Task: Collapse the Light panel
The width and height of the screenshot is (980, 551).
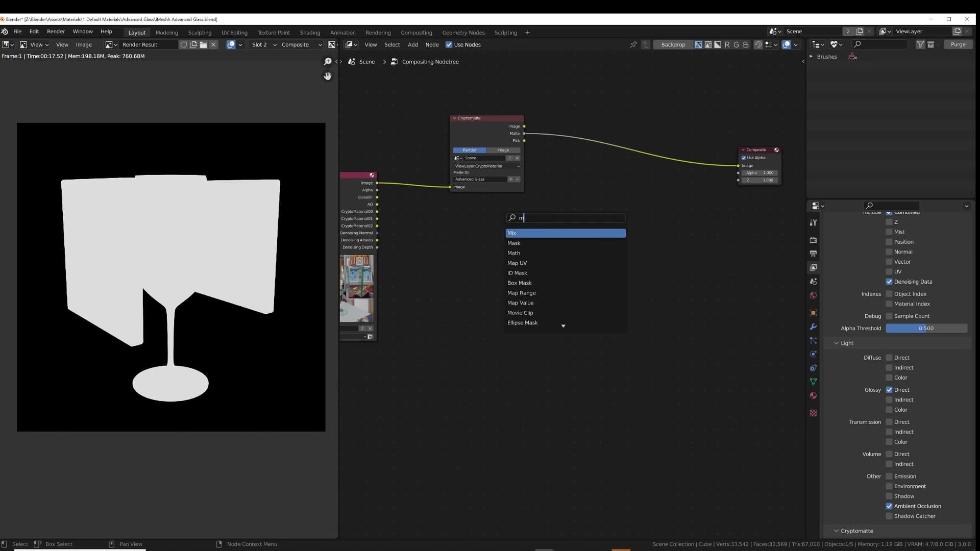Action: point(836,343)
